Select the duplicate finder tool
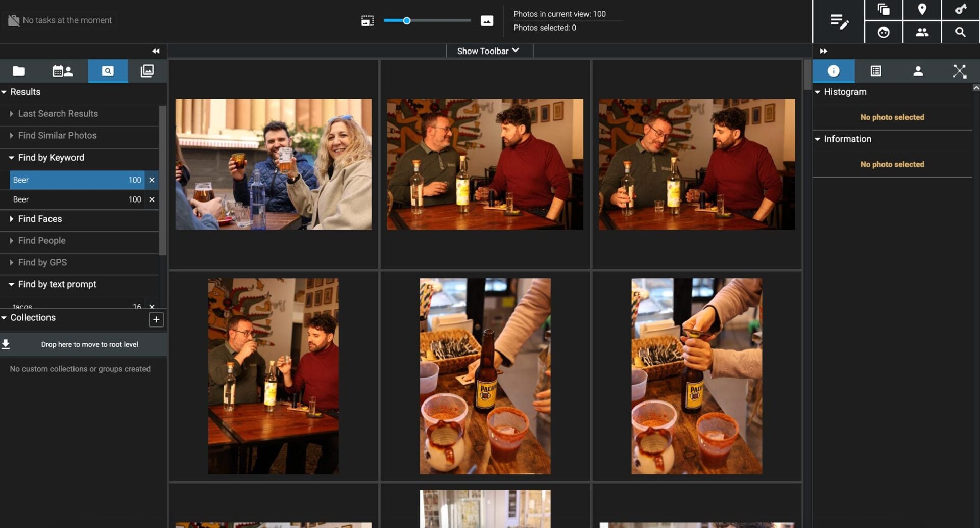 point(883,9)
